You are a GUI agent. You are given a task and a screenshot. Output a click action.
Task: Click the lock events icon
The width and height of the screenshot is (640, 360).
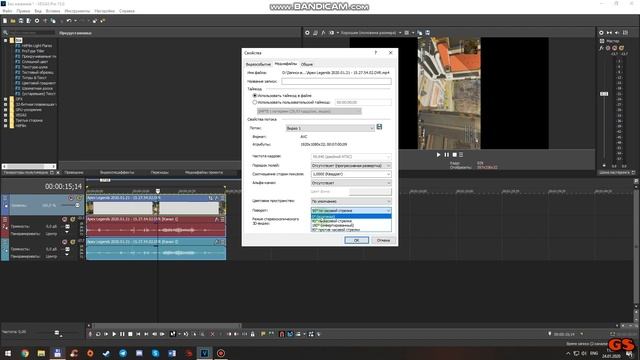tap(253, 334)
